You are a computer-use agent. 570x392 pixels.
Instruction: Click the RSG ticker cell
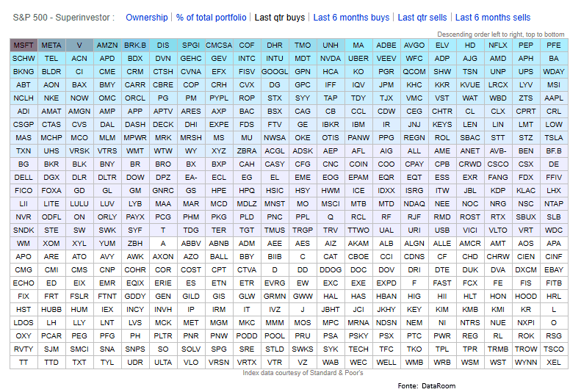point(554,335)
